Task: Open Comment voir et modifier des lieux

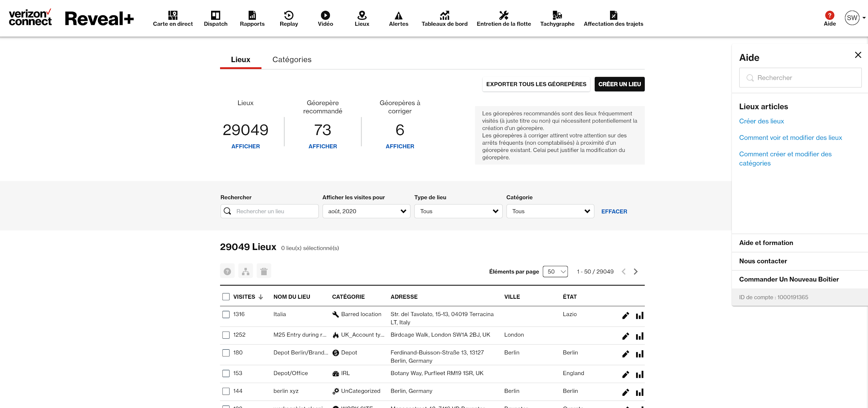Action: [791, 137]
